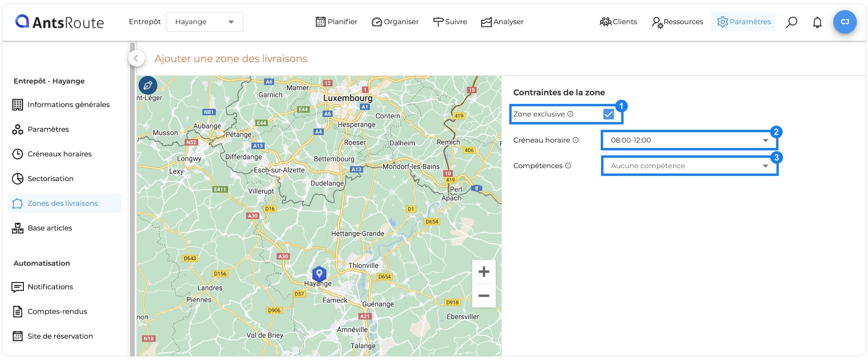
Task: Click the AntsRoute logo
Action: (x=59, y=22)
